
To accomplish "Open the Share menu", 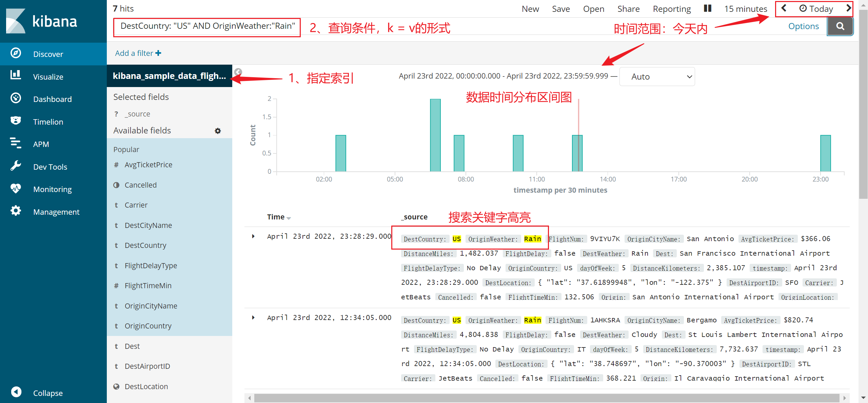I will [628, 9].
